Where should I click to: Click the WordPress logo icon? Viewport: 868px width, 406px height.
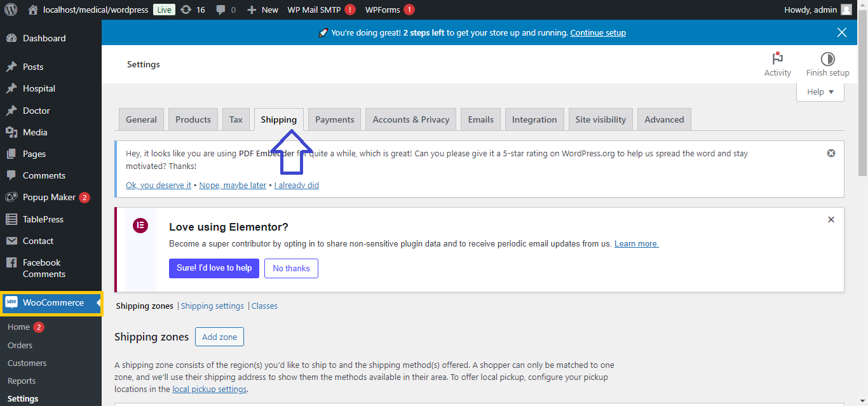11,10
